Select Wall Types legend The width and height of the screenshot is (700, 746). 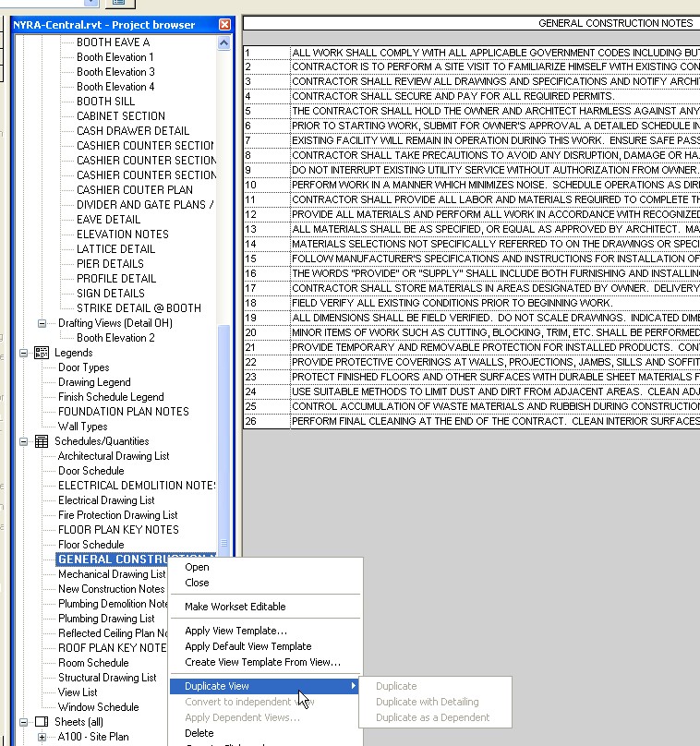click(x=83, y=427)
